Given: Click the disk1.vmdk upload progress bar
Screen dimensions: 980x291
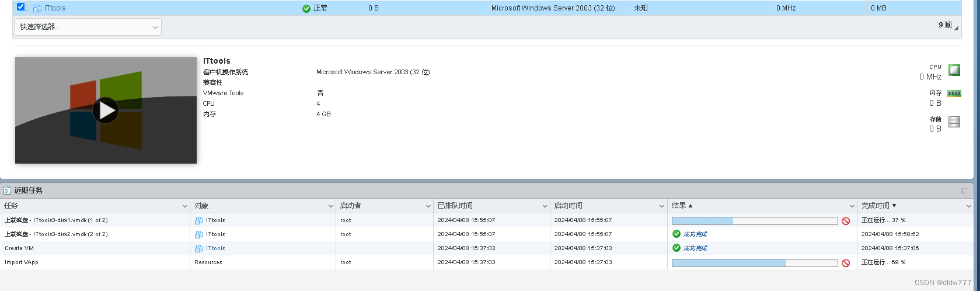Looking at the screenshot, I should point(755,221).
